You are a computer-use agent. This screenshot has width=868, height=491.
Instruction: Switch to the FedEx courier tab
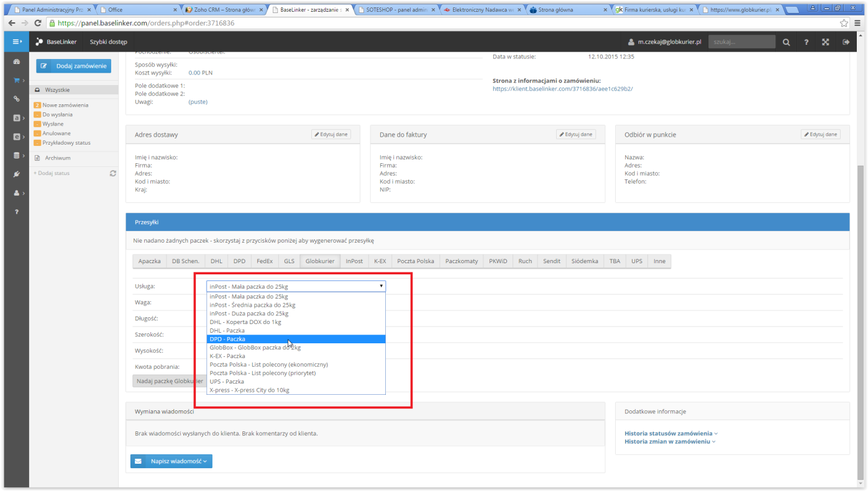click(x=265, y=261)
